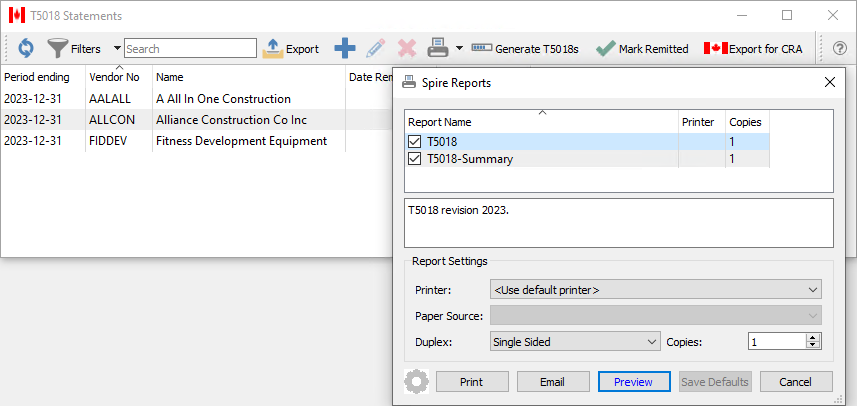The image size is (857, 406).
Task: Click vendor number AALALL
Action: point(110,99)
